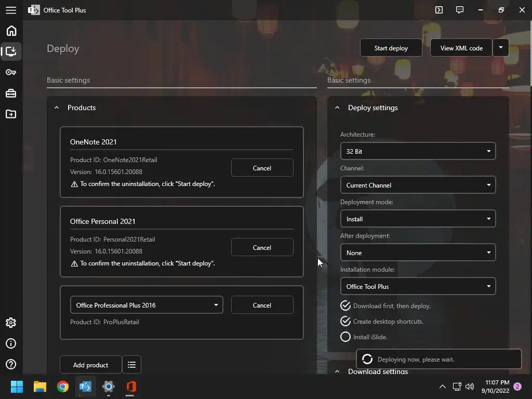Switch to Office Tool Plus taskbar icon
Screen dimensions: 532x399
pyautogui.click(x=86, y=387)
